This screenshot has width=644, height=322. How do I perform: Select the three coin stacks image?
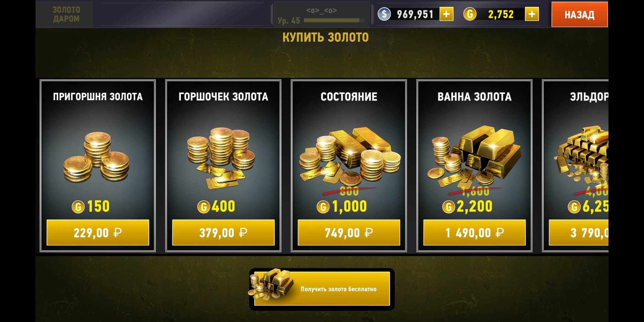click(96, 157)
